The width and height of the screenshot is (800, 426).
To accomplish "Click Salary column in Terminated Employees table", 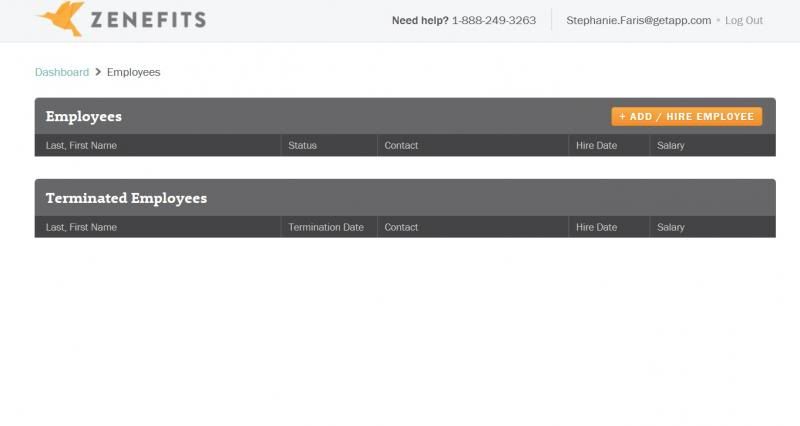I will click(670, 227).
